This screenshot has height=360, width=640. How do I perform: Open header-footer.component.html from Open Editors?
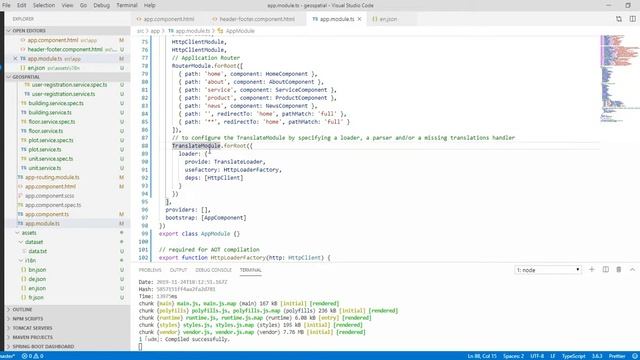coord(68,49)
